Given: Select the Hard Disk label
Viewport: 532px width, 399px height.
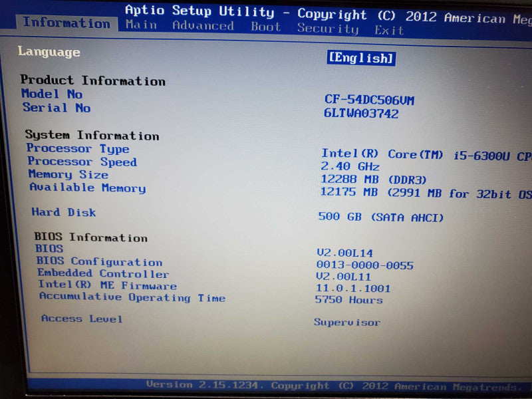Looking at the screenshot, I should click(64, 212).
